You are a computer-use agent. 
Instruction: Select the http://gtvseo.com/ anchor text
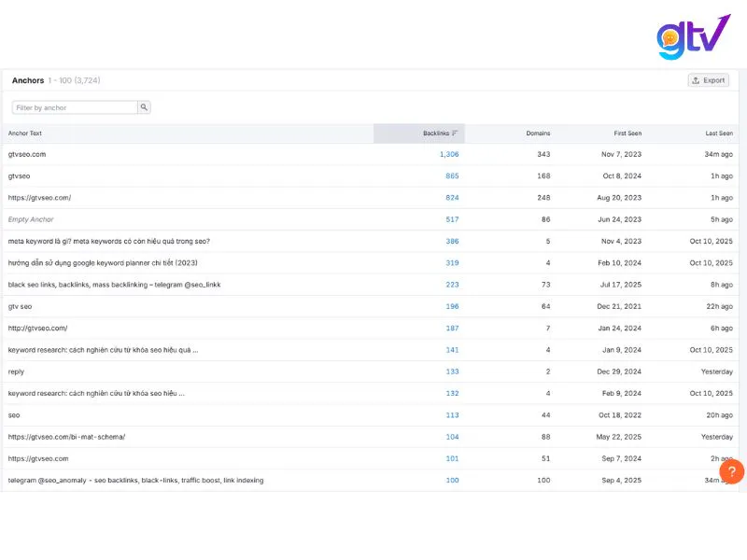coord(37,329)
